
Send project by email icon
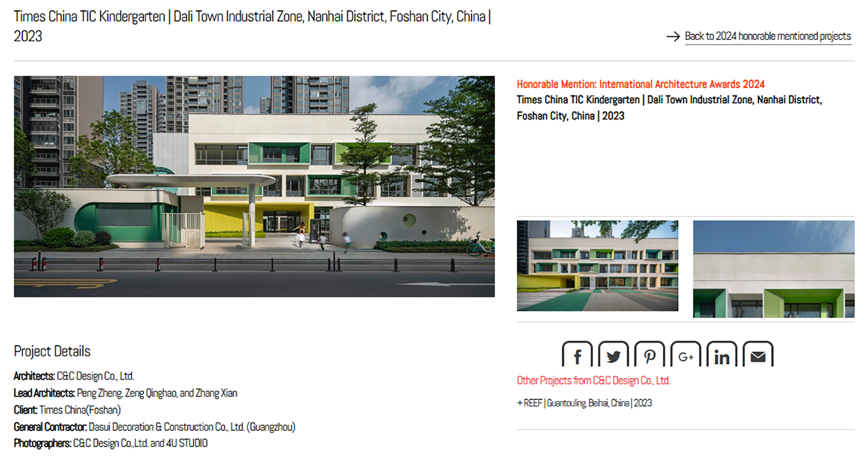coord(758,354)
